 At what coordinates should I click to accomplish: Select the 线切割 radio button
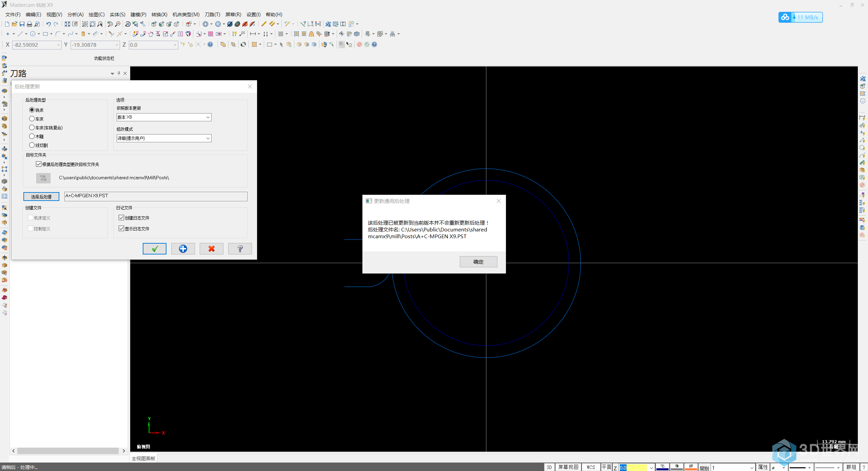pos(32,145)
